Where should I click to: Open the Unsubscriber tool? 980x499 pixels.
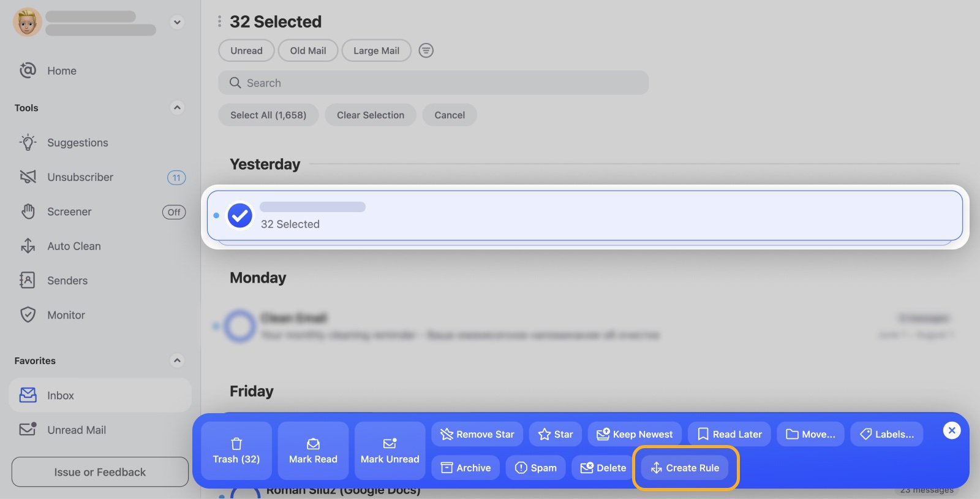(80, 177)
